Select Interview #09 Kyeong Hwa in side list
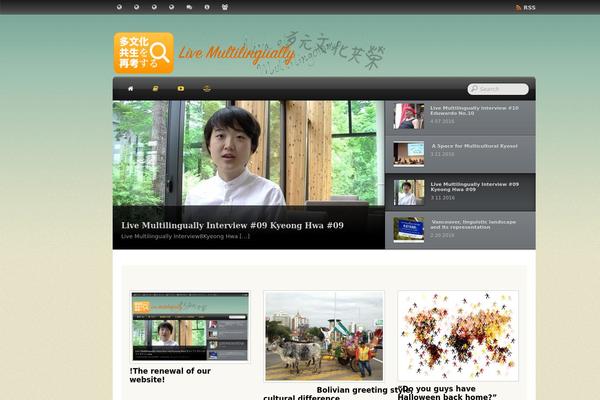The height and width of the screenshot is (400, 600). tap(460, 192)
